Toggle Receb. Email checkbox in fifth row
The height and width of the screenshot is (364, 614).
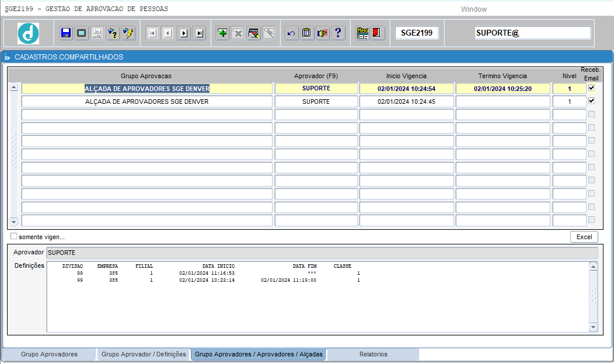click(591, 141)
